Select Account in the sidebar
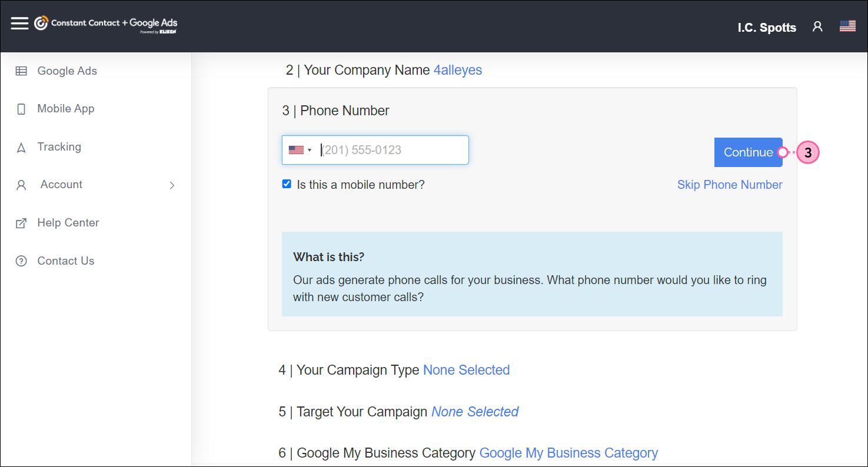 point(61,184)
